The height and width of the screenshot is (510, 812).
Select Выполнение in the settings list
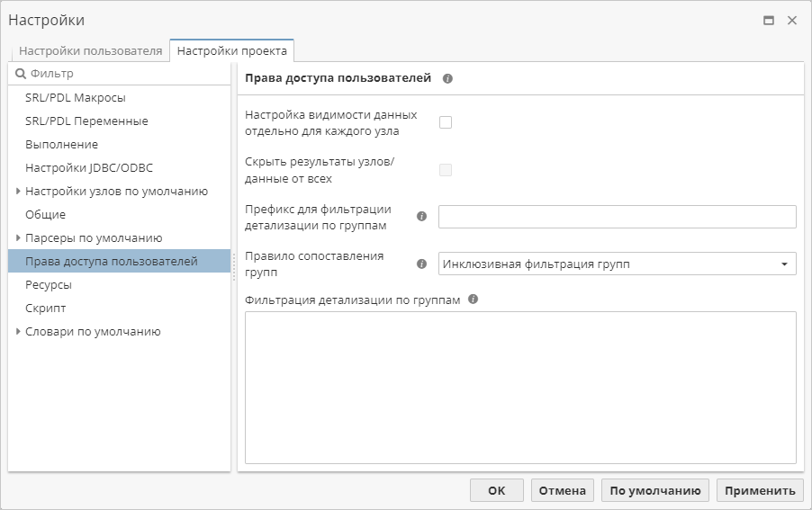click(119, 144)
